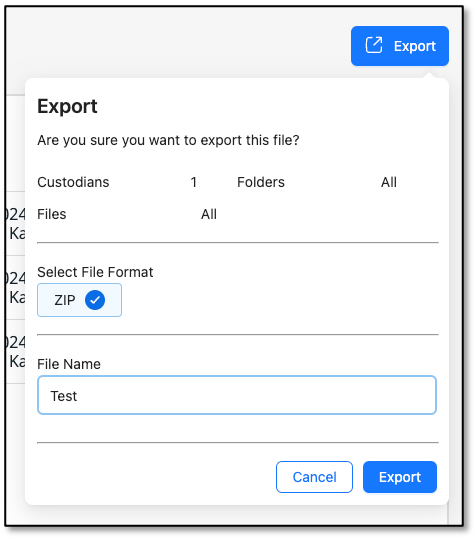Open the top Export toolbar button
Viewport: 476px width, 540px height.
pos(400,46)
